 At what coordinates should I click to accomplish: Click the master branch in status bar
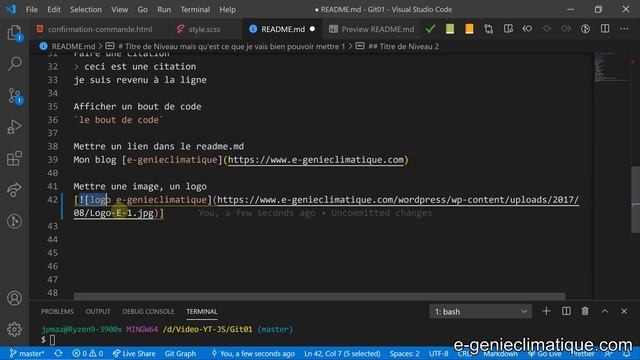tap(27, 353)
